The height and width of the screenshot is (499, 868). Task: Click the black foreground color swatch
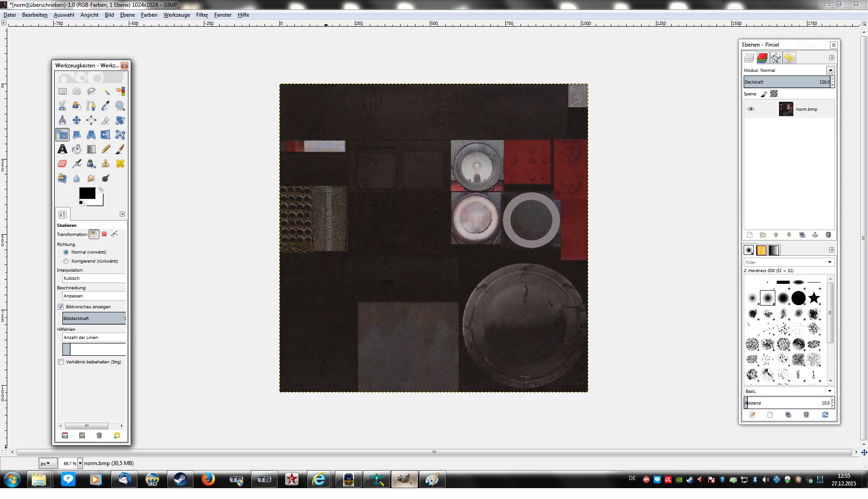point(87,193)
